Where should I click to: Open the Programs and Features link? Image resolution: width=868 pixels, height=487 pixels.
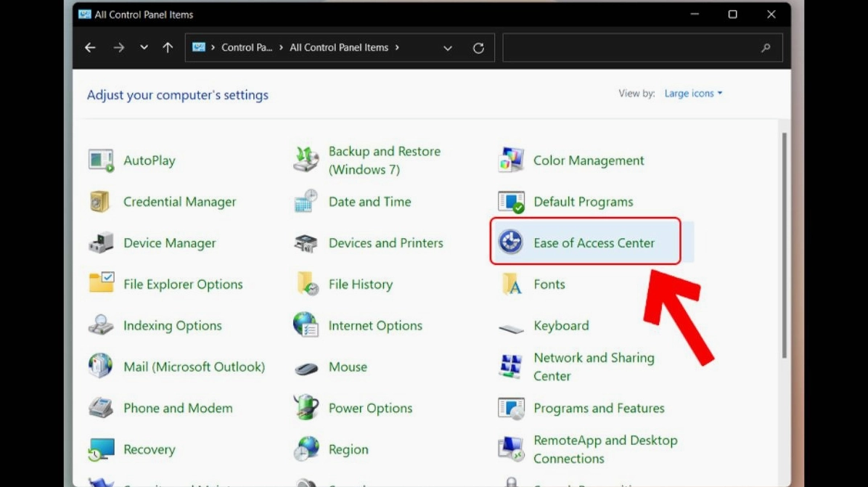pos(599,408)
